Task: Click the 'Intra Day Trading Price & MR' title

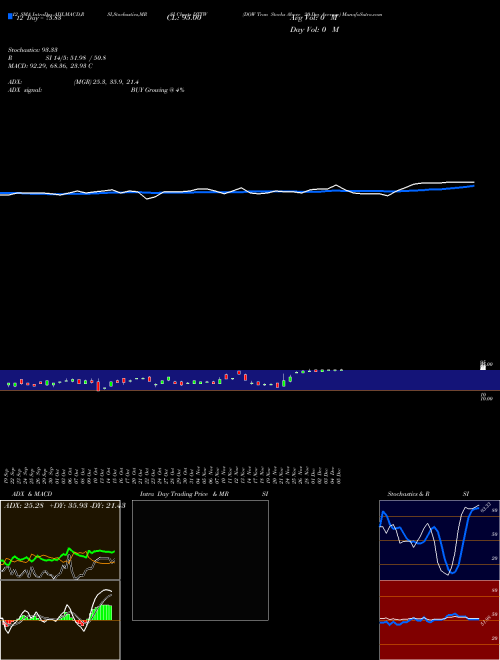Action: coord(184,494)
